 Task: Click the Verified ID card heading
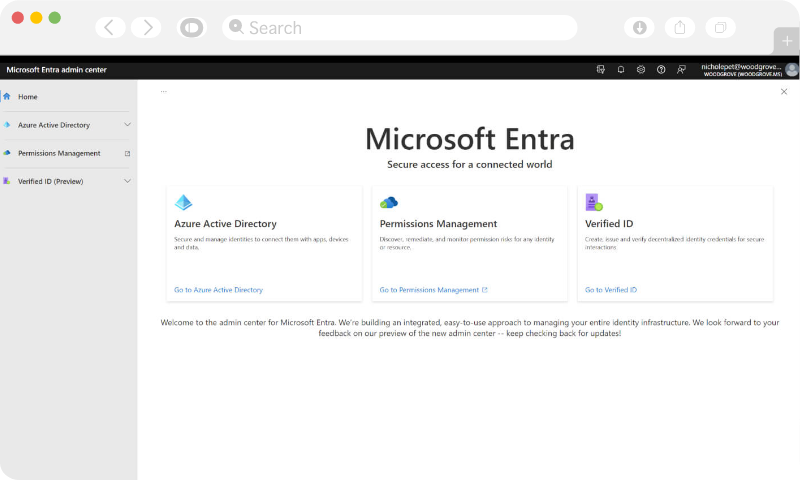pyautogui.click(x=609, y=223)
